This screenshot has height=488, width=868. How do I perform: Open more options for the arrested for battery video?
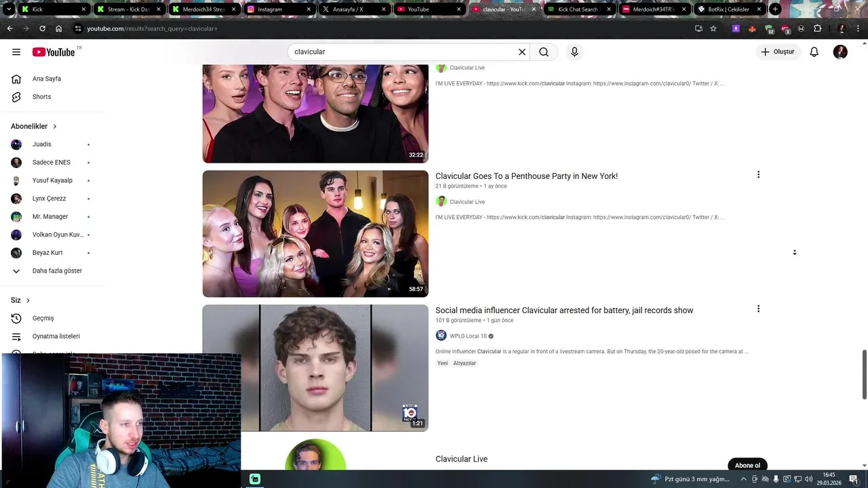click(x=758, y=309)
